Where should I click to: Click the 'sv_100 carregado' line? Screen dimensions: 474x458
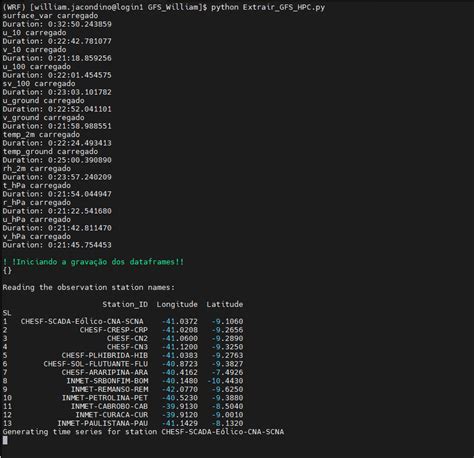(x=39, y=84)
